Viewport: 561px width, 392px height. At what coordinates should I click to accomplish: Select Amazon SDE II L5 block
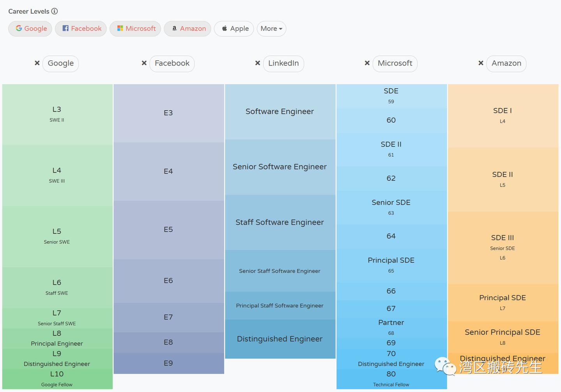[503, 180]
